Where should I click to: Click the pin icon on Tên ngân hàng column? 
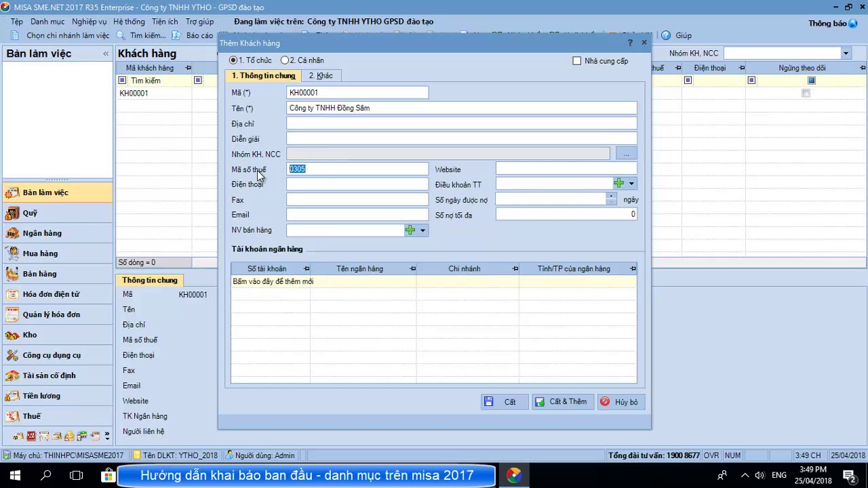coord(413,269)
